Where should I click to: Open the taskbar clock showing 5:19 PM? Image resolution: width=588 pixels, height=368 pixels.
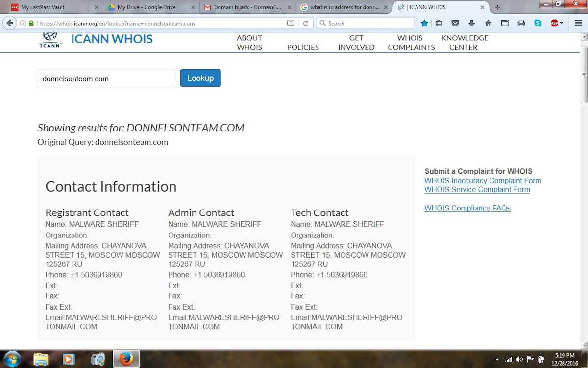click(565, 359)
